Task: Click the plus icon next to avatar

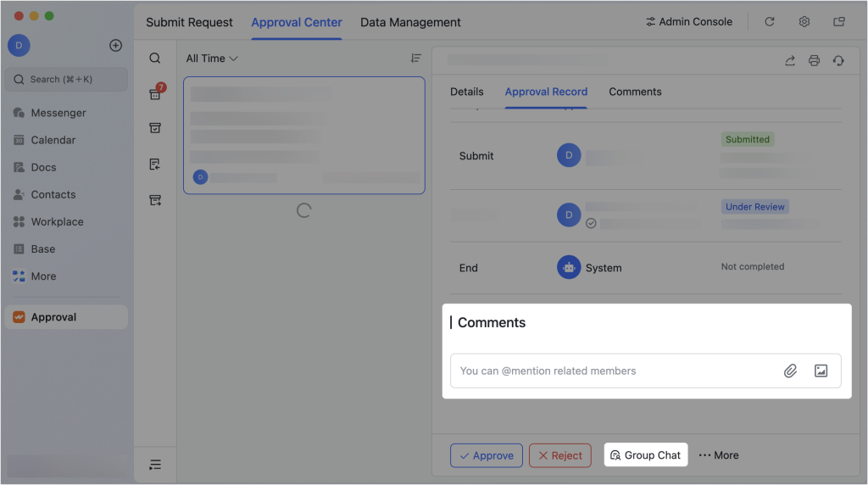Action: 116,46
